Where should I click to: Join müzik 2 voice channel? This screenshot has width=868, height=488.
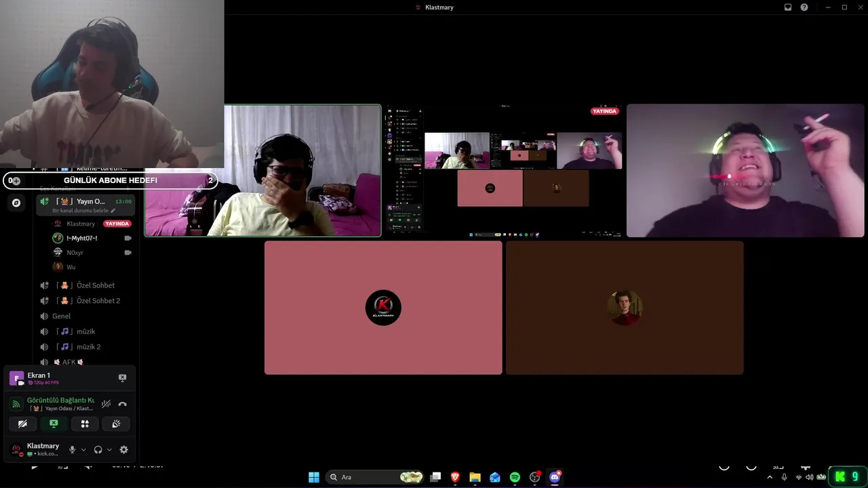click(85, 346)
